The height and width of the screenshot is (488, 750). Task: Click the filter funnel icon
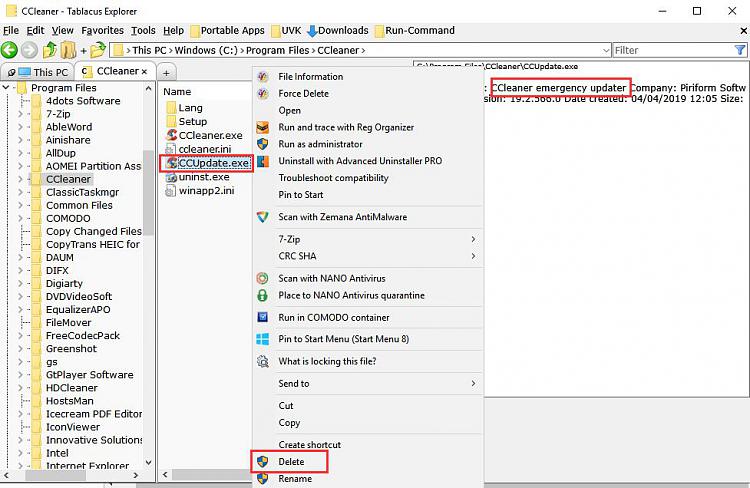(739, 50)
